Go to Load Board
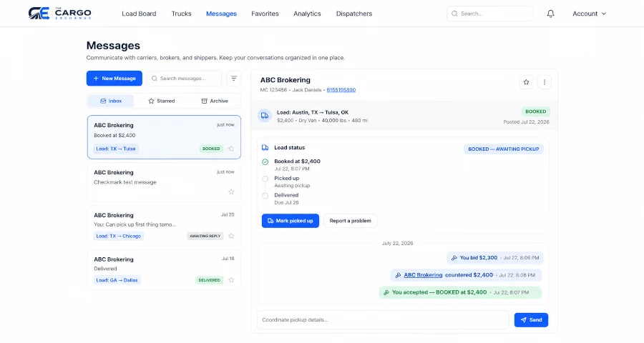 coord(139,14)
